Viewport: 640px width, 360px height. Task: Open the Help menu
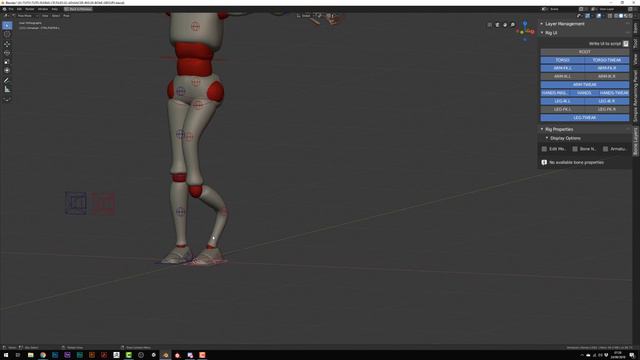54,9
